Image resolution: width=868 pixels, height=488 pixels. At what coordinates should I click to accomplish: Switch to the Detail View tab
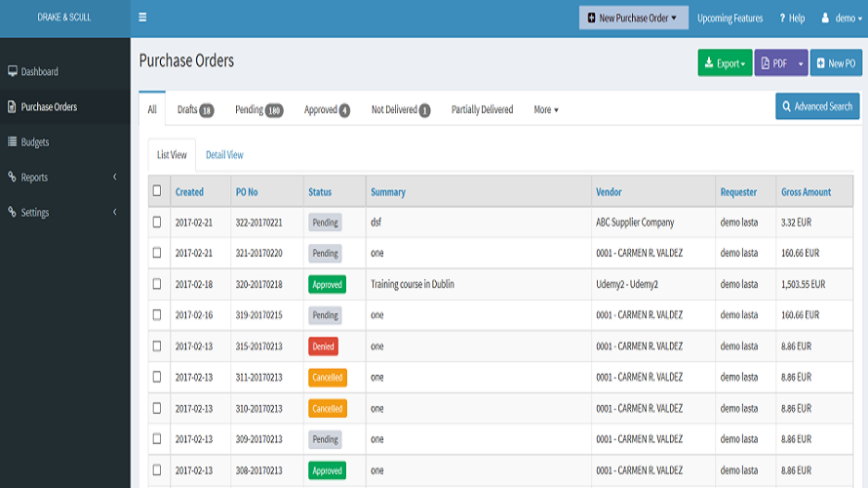(x=224, y=154)
